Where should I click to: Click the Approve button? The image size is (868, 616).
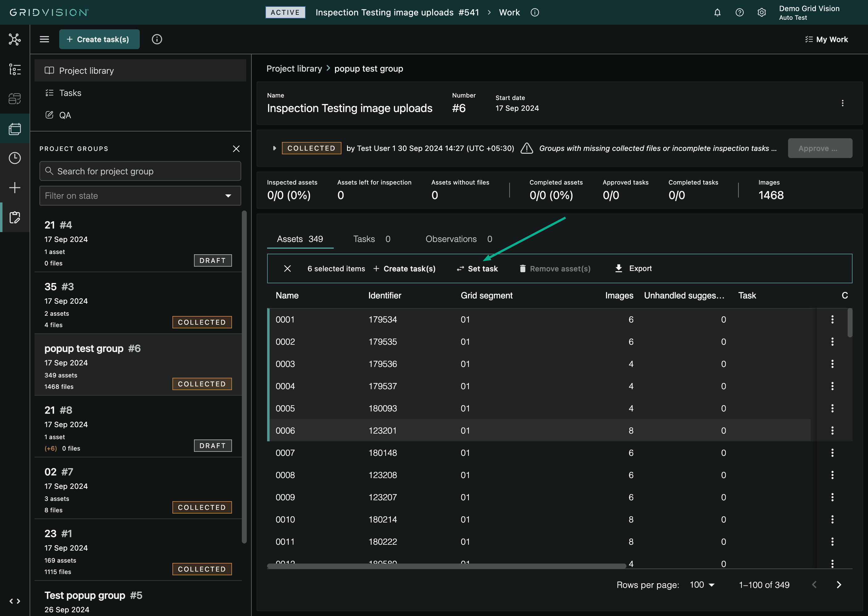pos(820,148)
